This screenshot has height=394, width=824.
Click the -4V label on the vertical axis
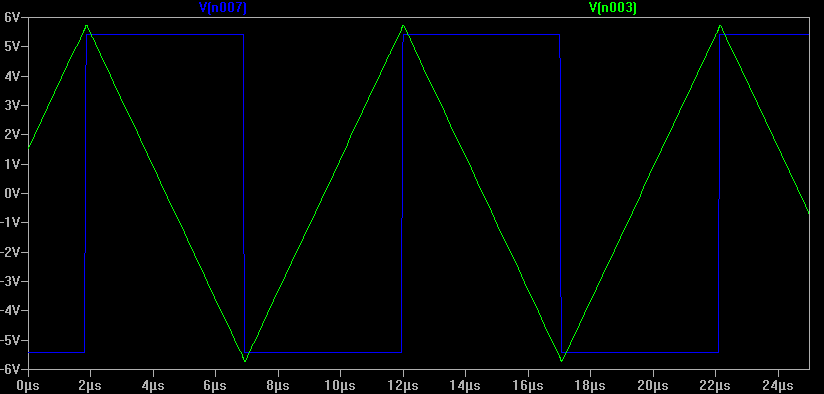(x=10, y=311)
